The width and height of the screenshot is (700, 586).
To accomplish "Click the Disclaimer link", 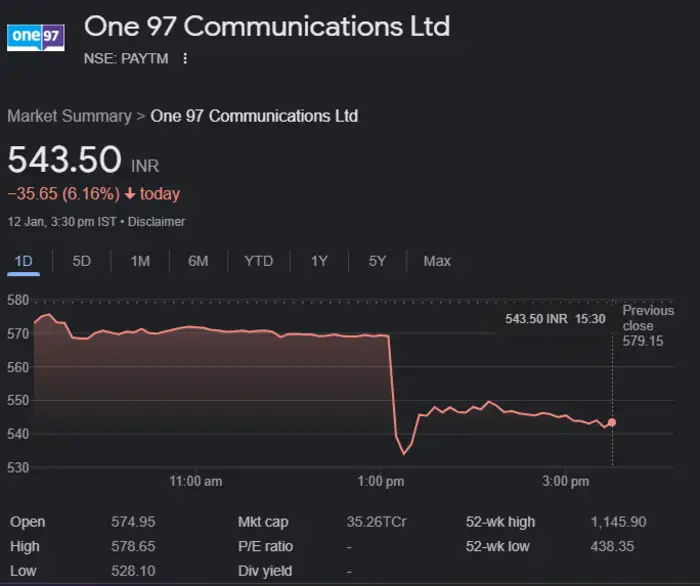I will [156, 221].
